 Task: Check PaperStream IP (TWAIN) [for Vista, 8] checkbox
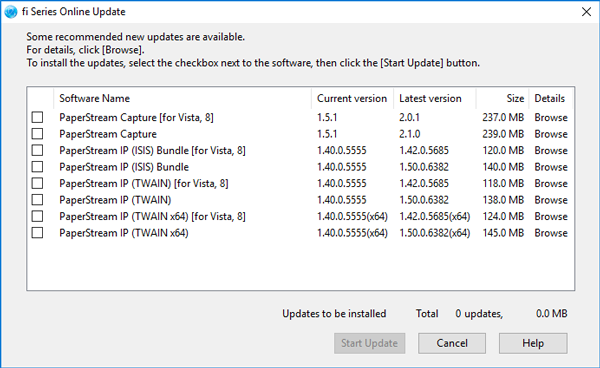(37, 183)
